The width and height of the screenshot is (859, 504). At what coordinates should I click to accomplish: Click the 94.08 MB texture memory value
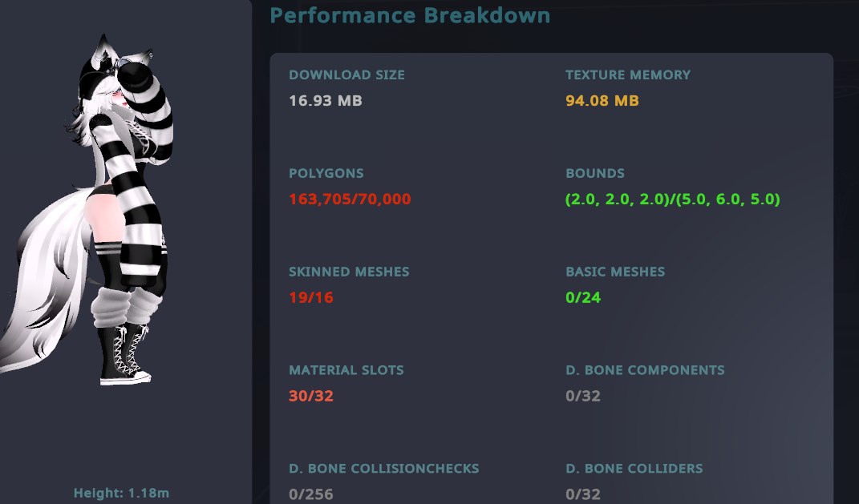(602, 101)
